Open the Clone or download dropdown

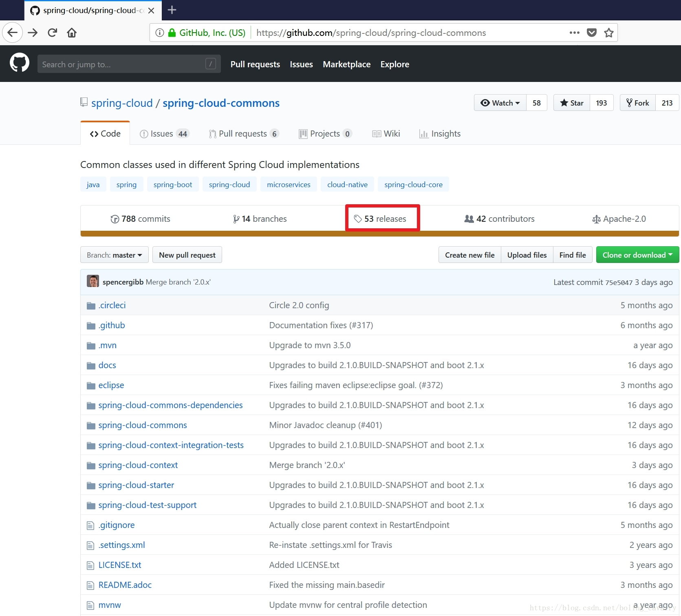pyautogui.click(x=638, y=255)
